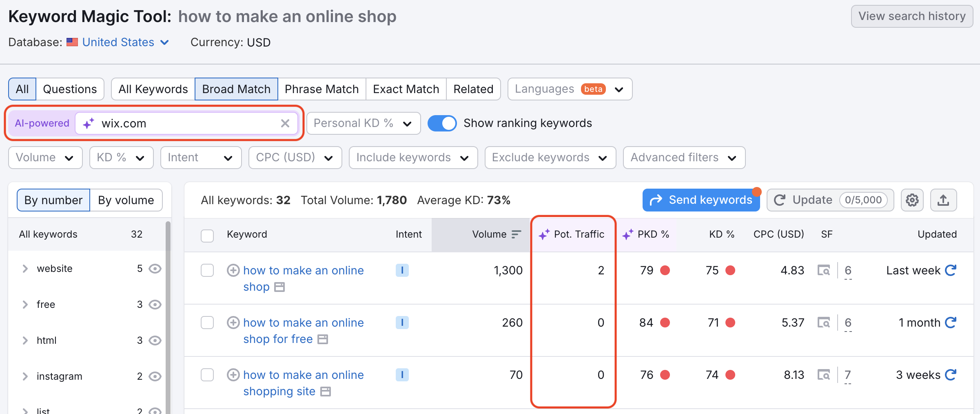Hide the website keyword group eye icon
Image resolution: width=980 pixels, height=414 pixels.
pyautogui.click(x=155, y=269)
